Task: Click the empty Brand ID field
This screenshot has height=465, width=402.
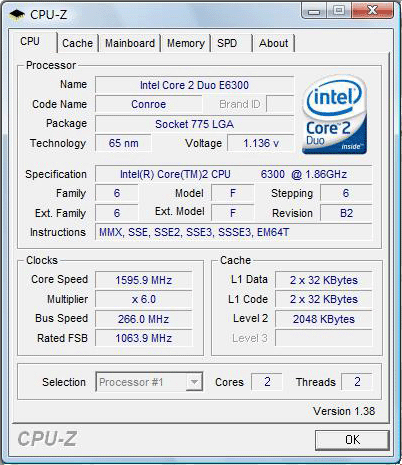Action: tap(280, 104)
